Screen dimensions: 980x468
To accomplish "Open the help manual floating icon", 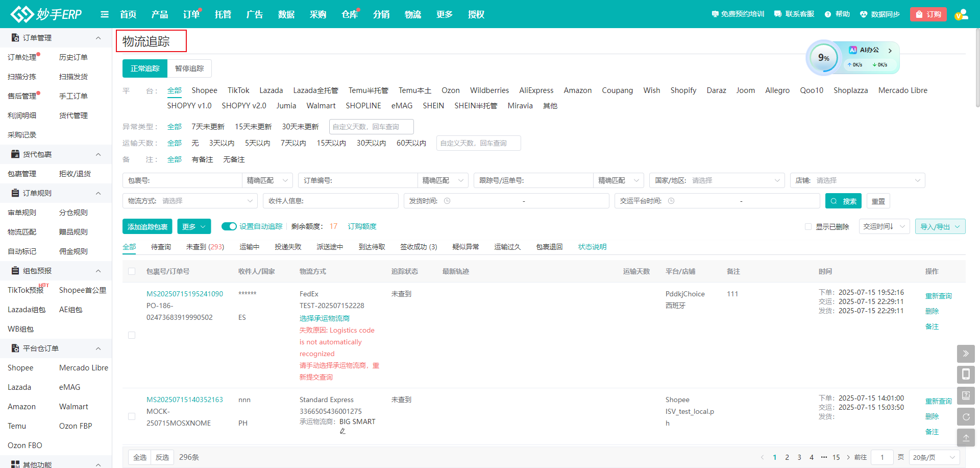I will click(x=966, y=395).
